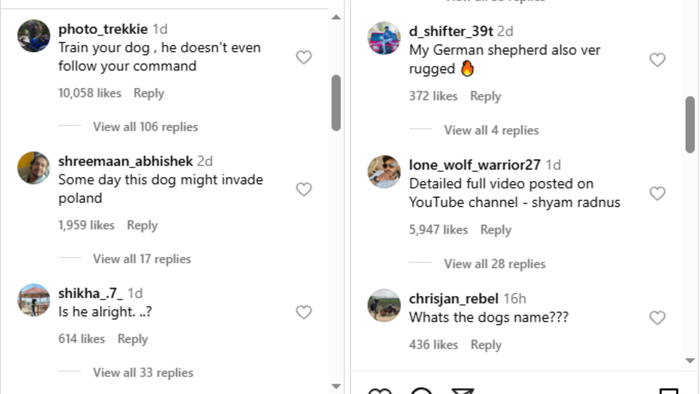Click left panel scroll up arrow
Screen dimensions: 700x394
point(336,17)
